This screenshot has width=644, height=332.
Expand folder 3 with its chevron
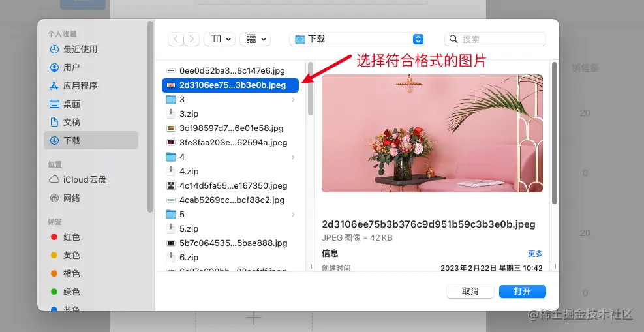293,99
